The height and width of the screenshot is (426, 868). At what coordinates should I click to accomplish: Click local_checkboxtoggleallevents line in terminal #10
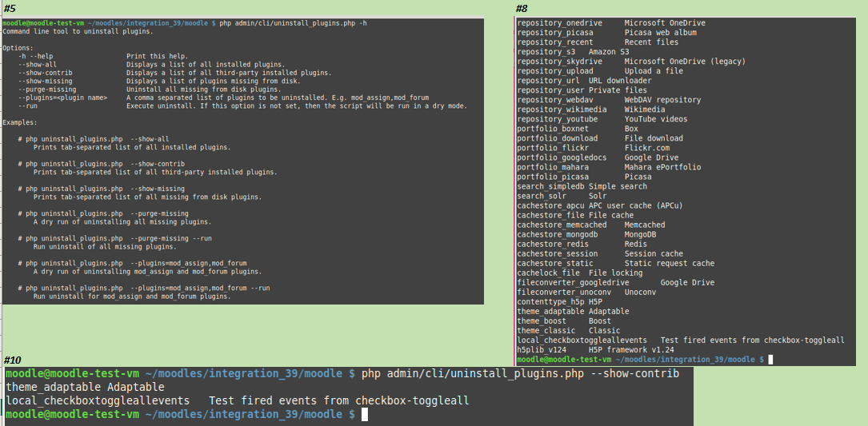(238, 400)
